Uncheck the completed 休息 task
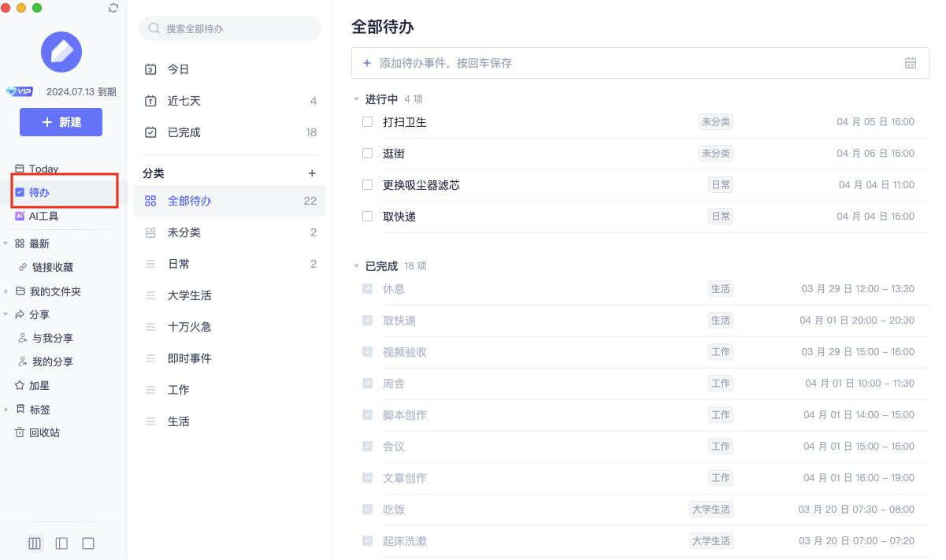Viewport: 946px width, 560px height. pyautogui.click(x=367, y=289)
